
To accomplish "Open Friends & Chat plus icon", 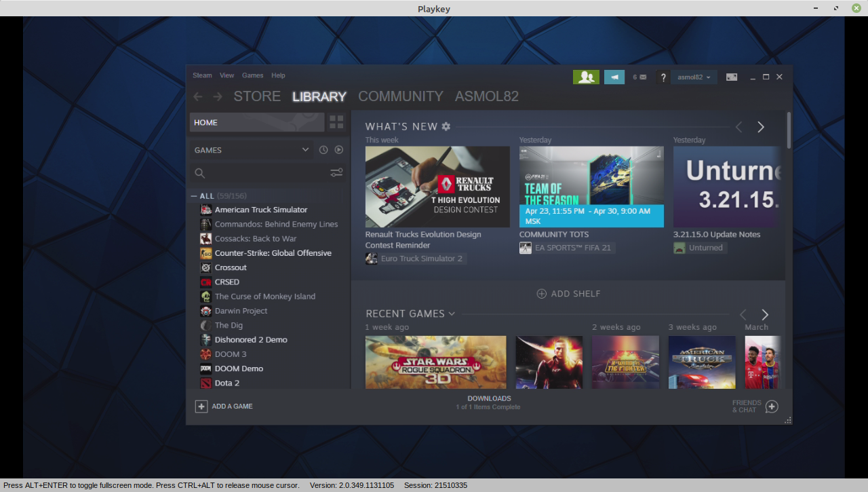I will [772, 406].
